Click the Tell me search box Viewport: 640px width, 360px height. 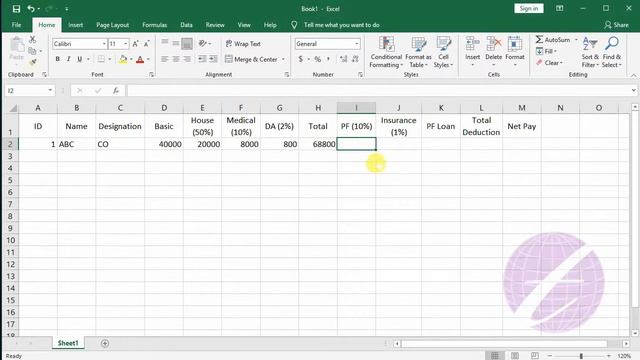tap(342, 25)
